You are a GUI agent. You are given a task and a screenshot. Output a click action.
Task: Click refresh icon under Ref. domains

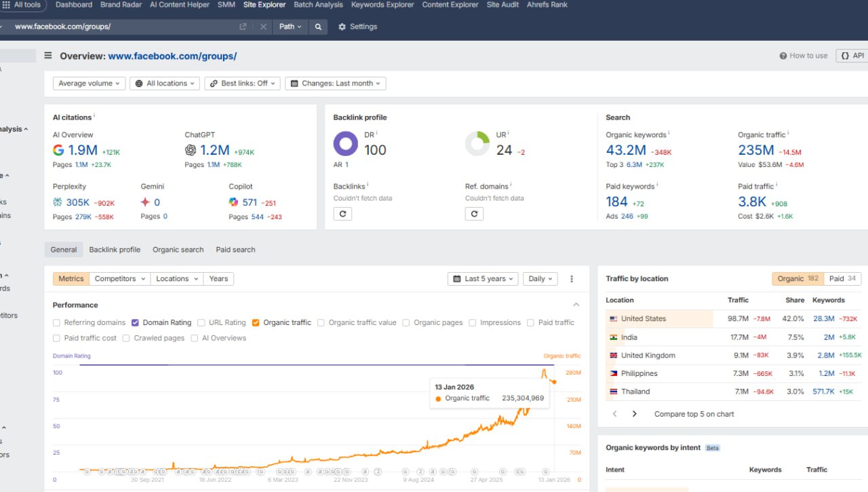click(474, 214)
